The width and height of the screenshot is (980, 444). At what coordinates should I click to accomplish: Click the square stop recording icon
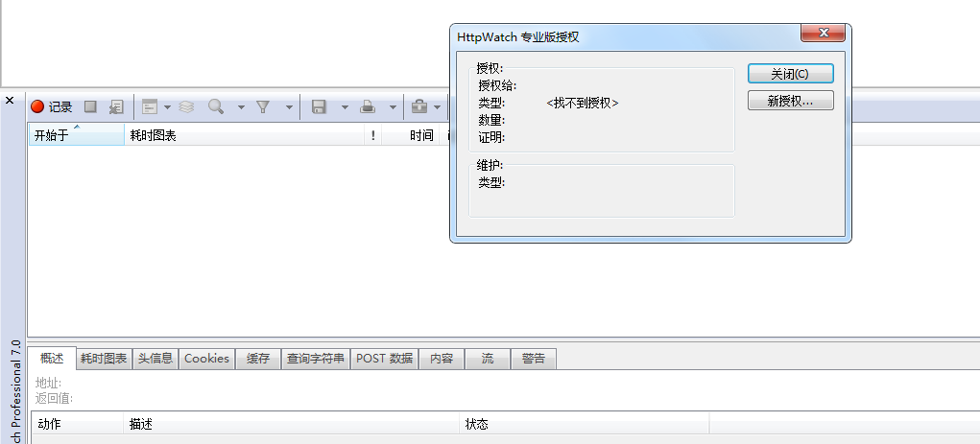coord(90,106)
